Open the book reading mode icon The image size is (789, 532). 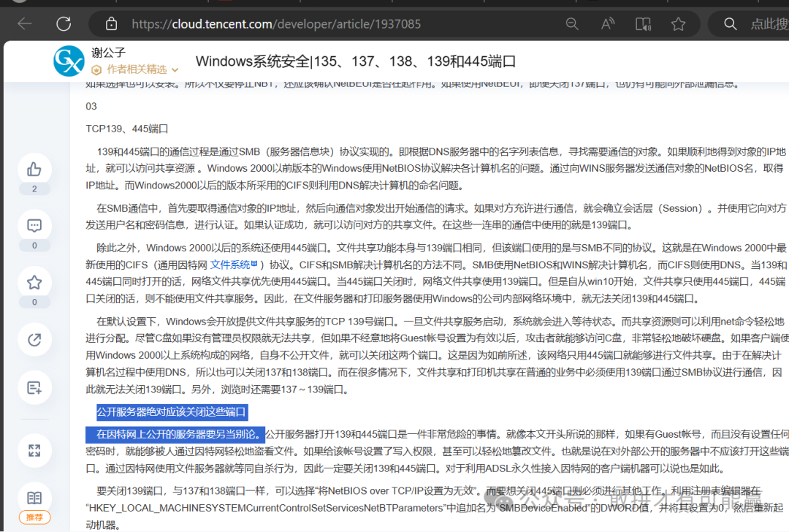[34, 498]
